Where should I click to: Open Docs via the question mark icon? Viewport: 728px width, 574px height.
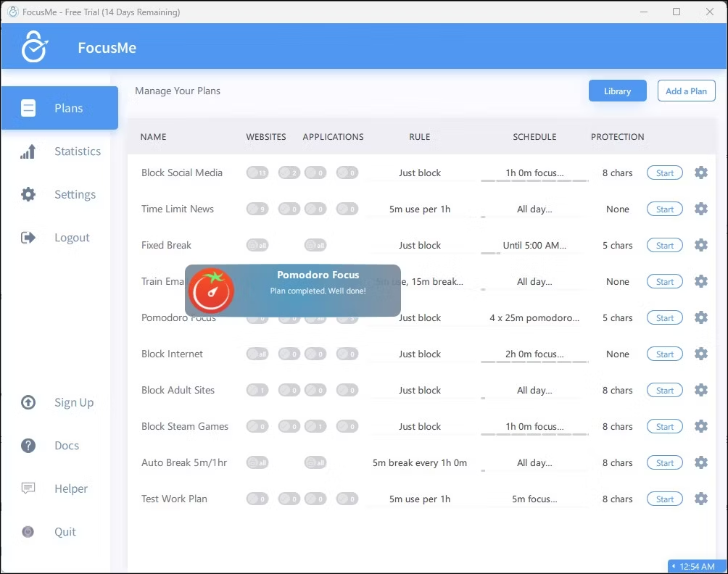point(28,446)
